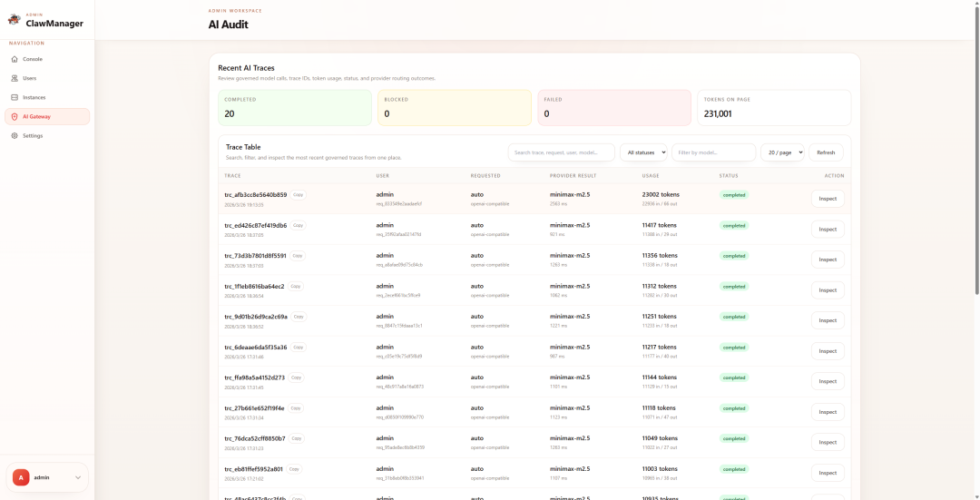Open the All statuses dropdown
Screen dimensions: 980x500
pos(644,152)
